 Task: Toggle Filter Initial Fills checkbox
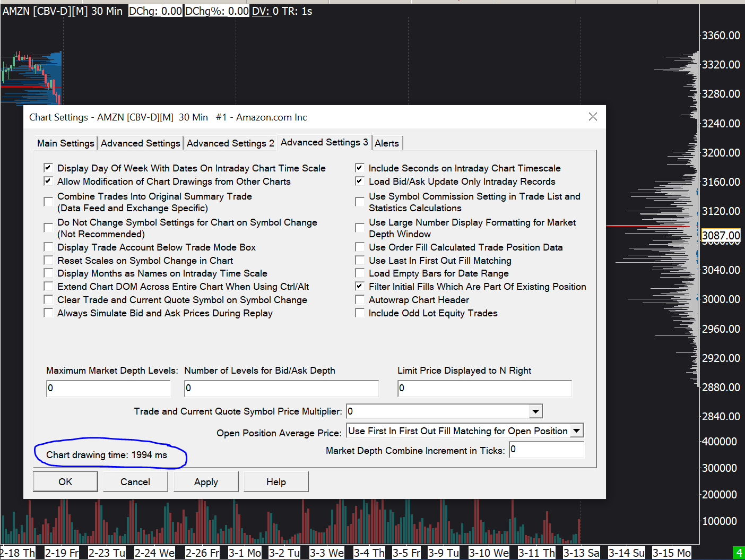[360, 287]
